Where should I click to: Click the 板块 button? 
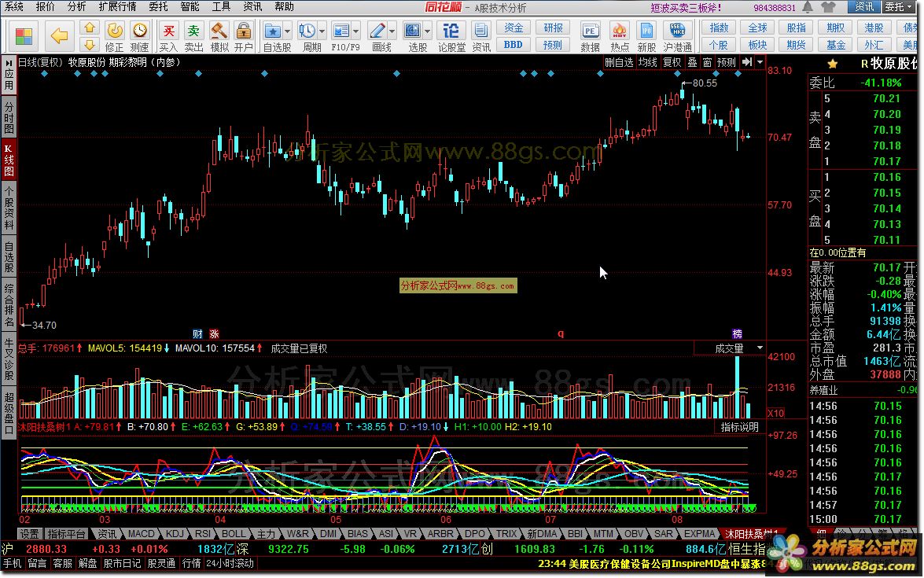pos(757,45)
